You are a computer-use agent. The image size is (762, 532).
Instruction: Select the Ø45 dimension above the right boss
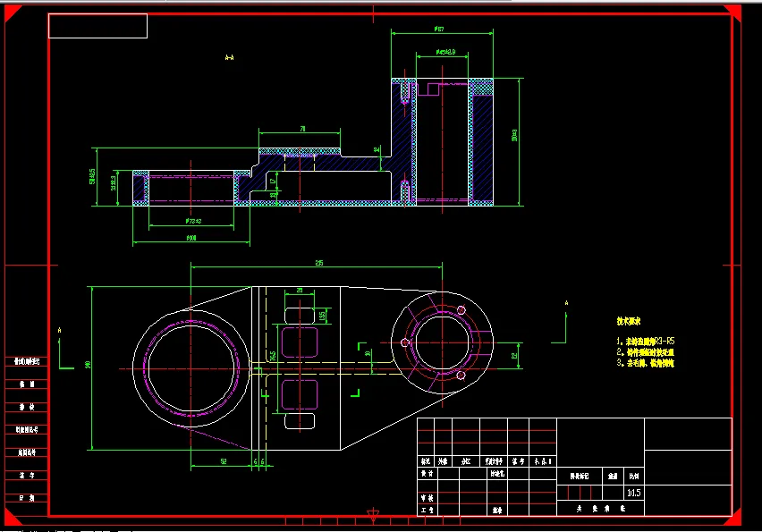point(445,52)
